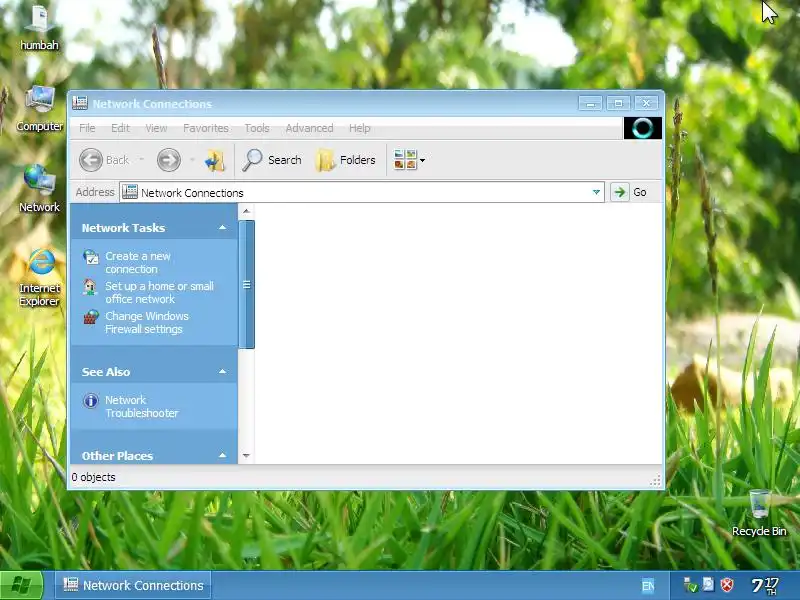Click the Forward arrow button
This screenshot has width=800, height=600.
(168, 160)
